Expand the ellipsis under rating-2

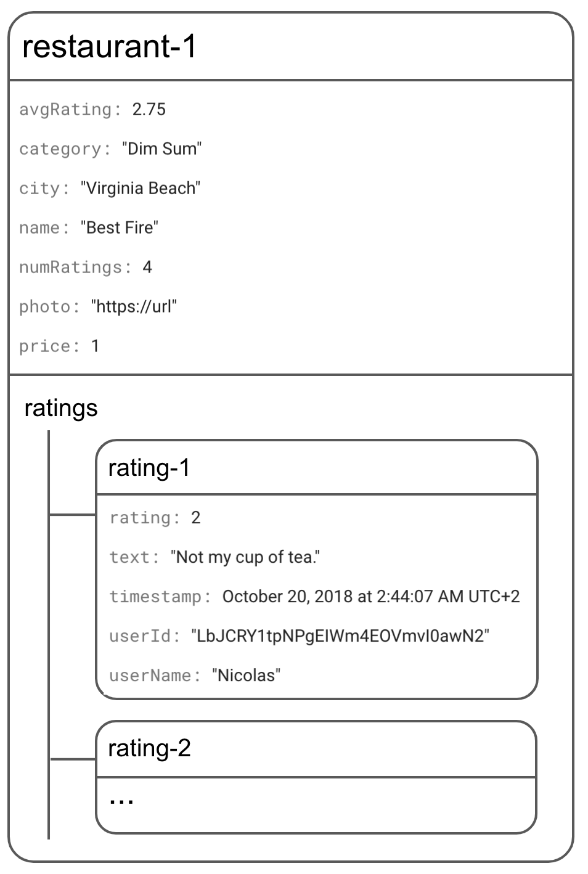121,801
